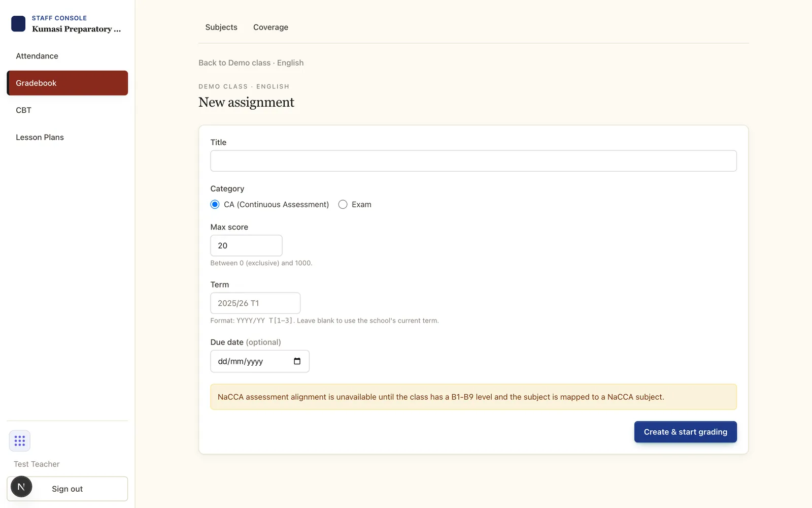This screenshot has height=508, width=812.
Task: Open Attendance in the sidebar
Action: click(67, 56)
